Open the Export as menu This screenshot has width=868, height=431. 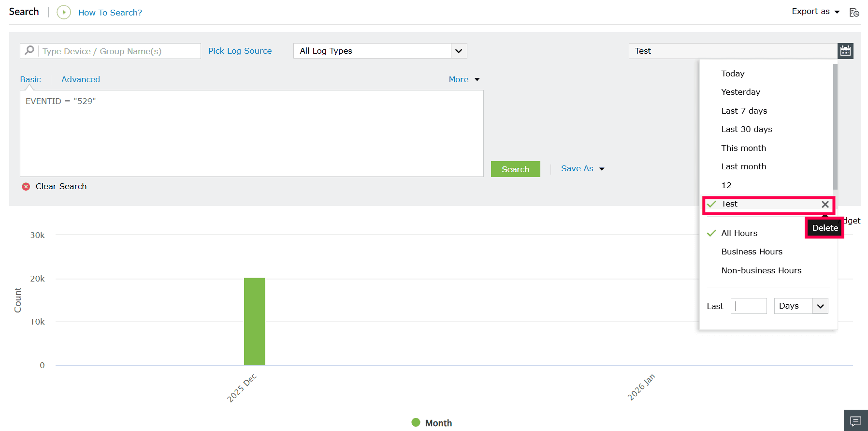(816, 11)
